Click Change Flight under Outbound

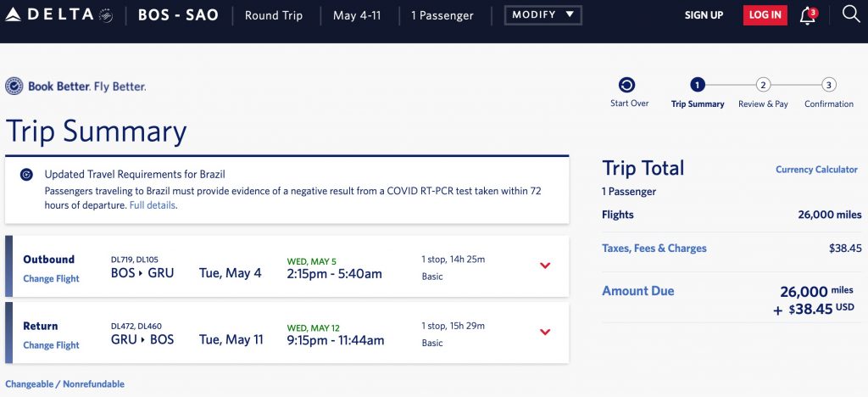coord(51,279)
